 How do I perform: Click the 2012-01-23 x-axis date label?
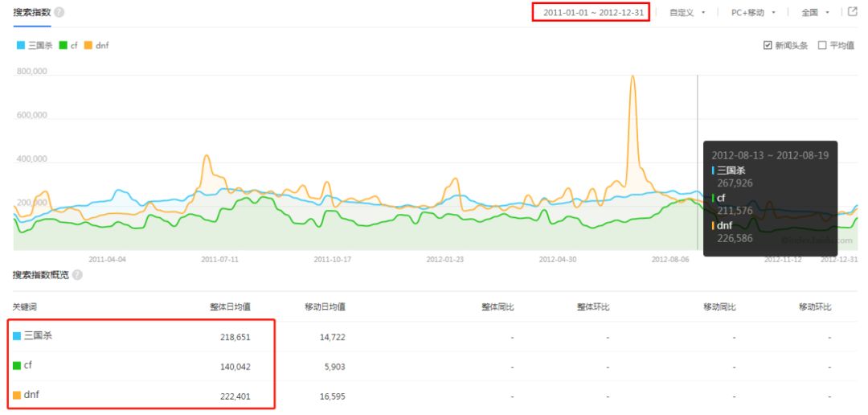pos(445,259)
